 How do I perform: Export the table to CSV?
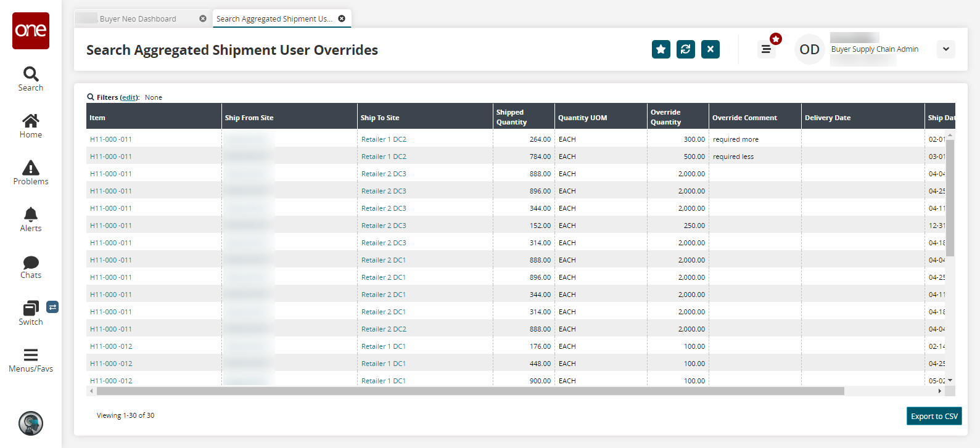tap(934, 417)
